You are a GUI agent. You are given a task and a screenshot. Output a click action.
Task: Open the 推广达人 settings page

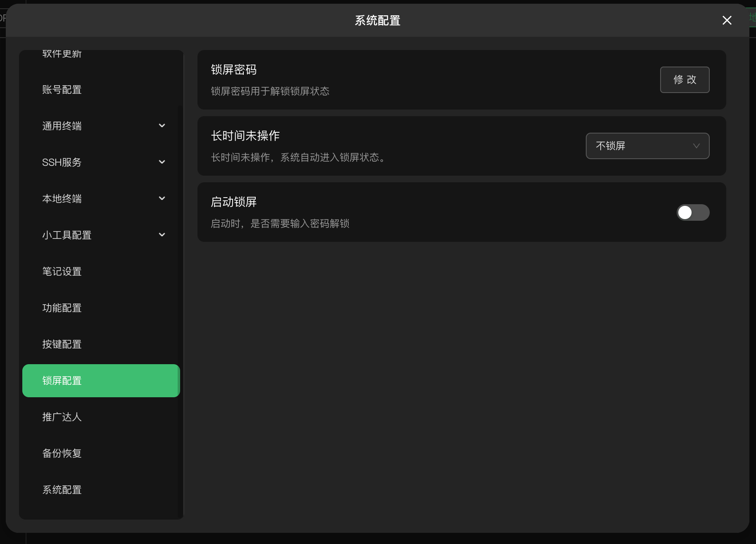click(x=62, y=417)
